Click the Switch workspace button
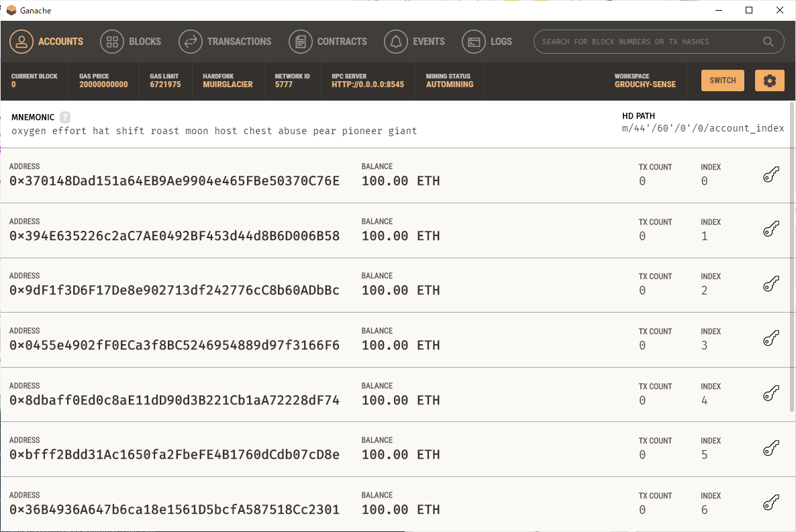 (x=722, y=81)
